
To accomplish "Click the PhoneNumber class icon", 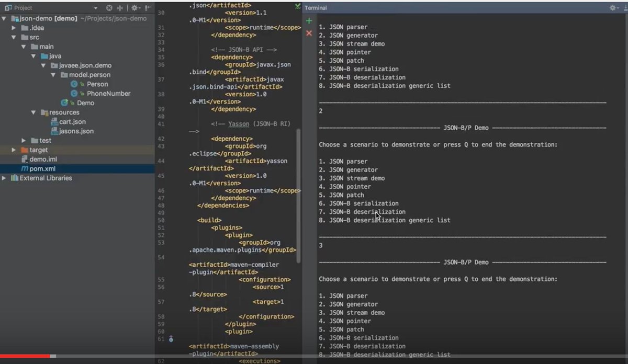I will pos(74,94).
